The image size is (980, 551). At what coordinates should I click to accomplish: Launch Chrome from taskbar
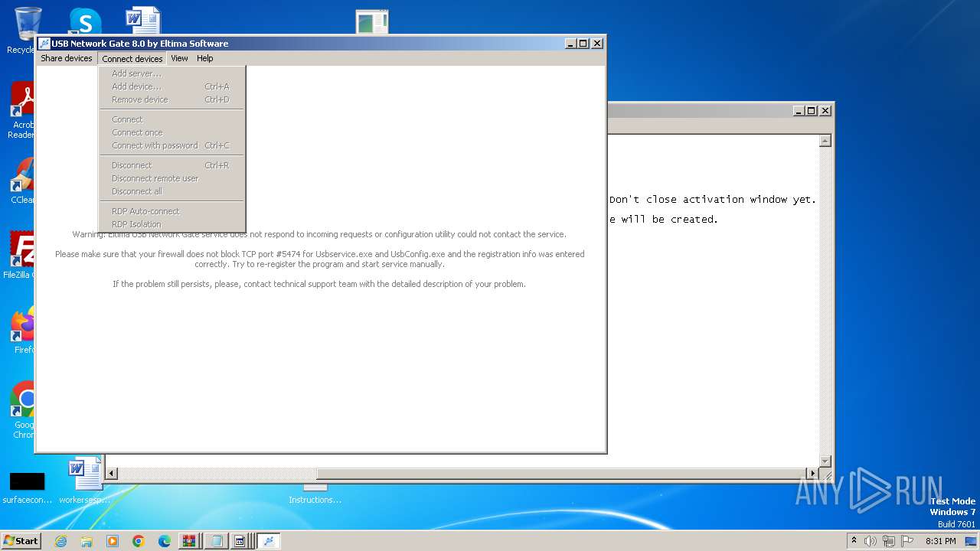[x=139, y=541]
